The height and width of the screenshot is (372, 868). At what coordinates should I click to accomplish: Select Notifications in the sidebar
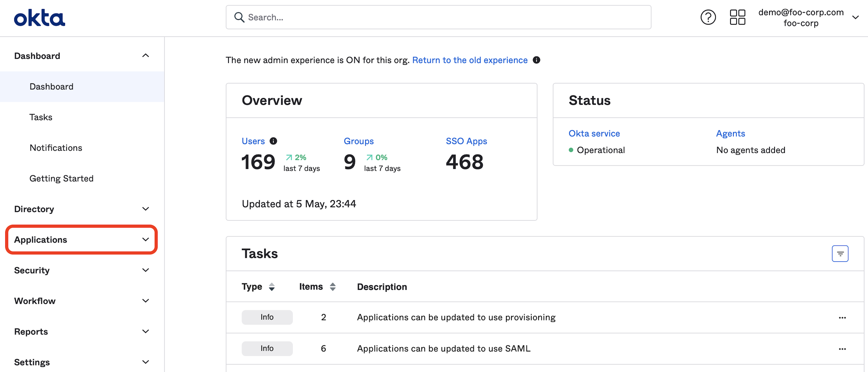(x=56, y=148)
